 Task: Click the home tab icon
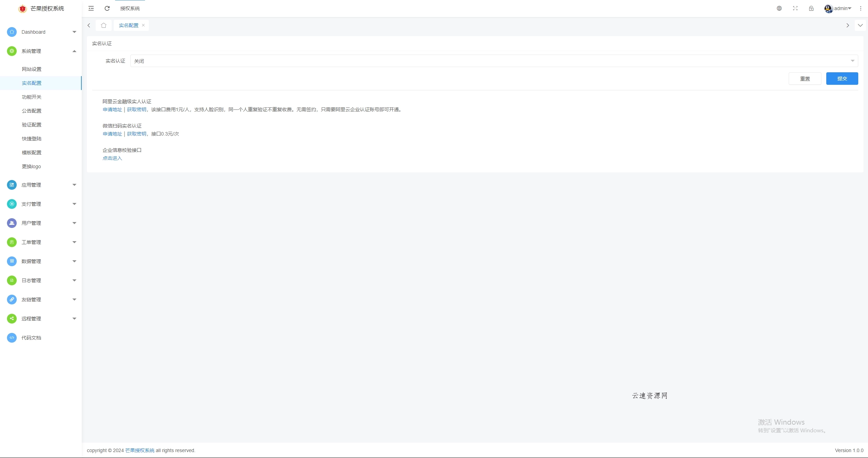(103, 25)
